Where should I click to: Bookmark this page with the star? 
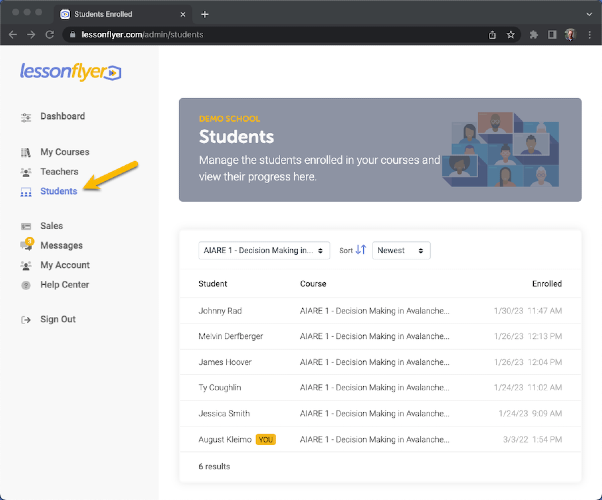coord(510,35)
